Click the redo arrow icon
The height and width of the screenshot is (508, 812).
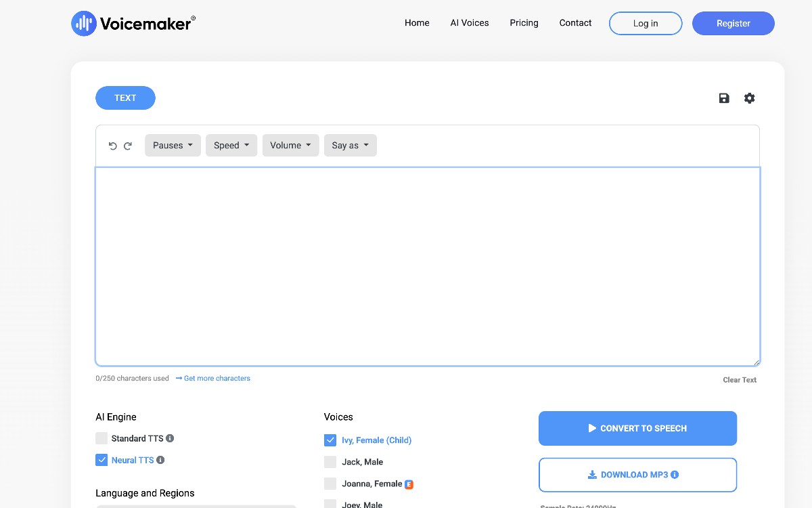(x=127, y=145)
